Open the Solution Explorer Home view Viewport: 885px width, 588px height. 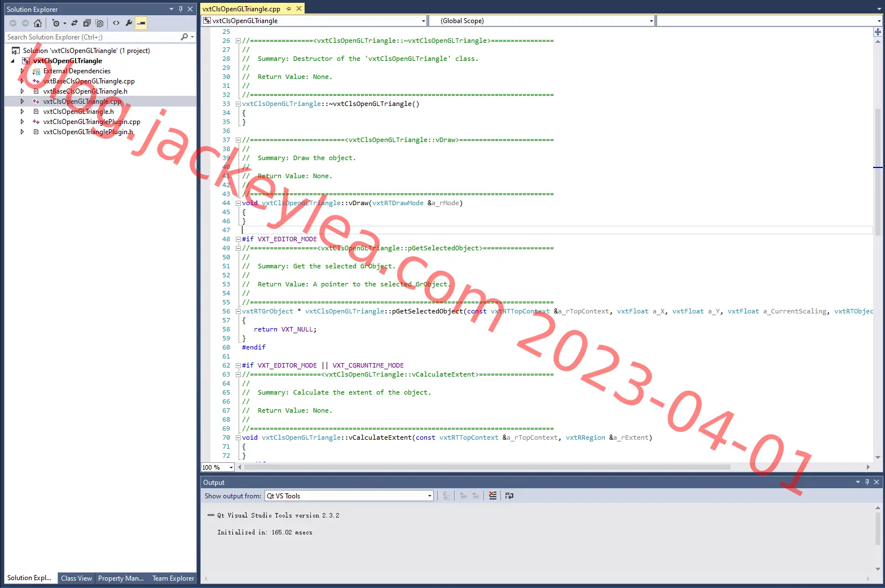37,23
